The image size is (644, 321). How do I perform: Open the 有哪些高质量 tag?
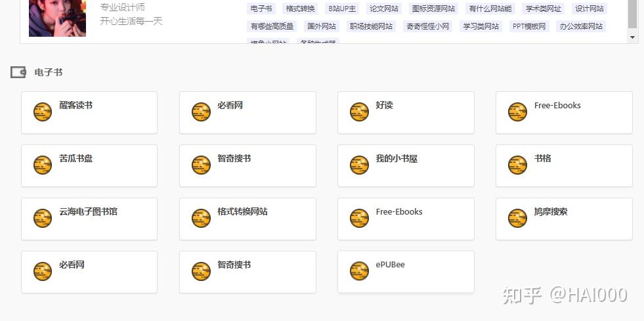point(272,26)
